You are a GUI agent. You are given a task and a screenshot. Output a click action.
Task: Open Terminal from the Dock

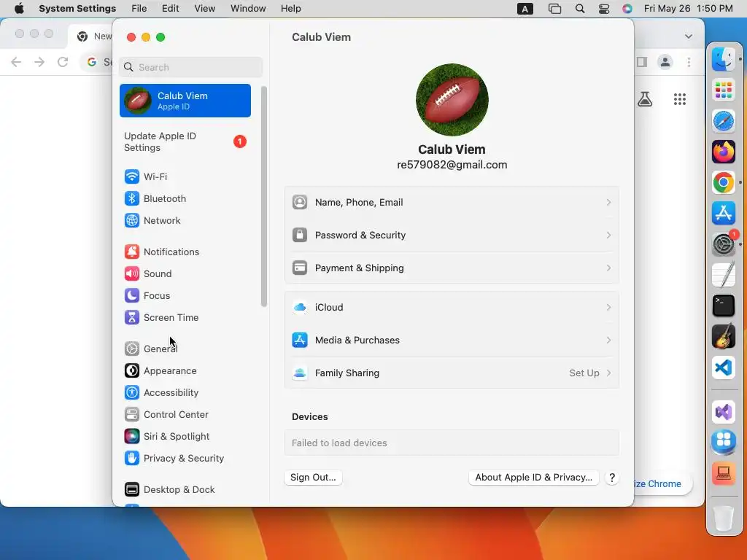pyautogui.click(x=723, y=306)
